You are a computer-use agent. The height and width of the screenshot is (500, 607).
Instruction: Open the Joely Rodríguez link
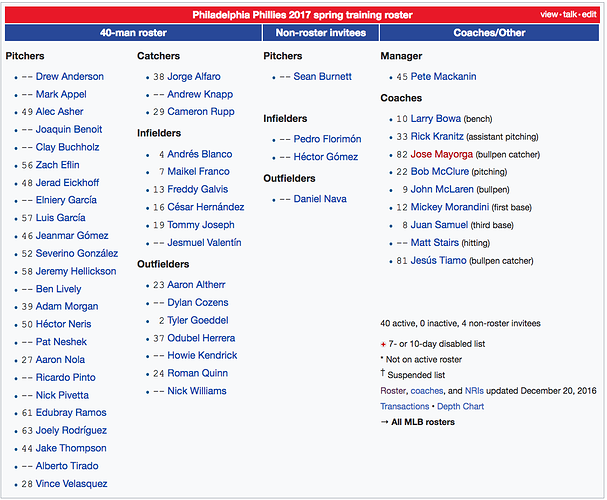pos(71,431)
